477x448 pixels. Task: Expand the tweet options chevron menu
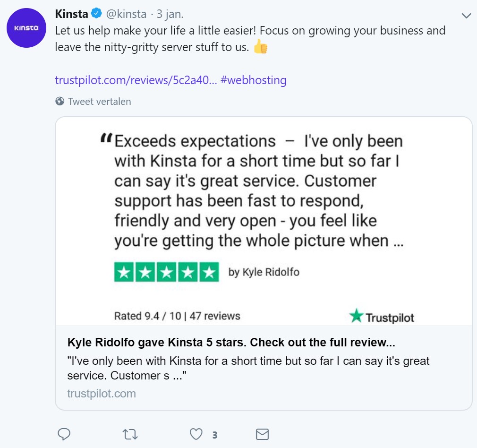[466, 16]
